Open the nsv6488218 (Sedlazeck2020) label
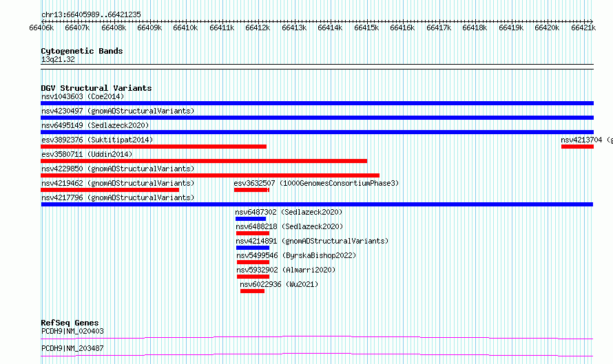This screenshot has height=364, width=613. (289, 226)
